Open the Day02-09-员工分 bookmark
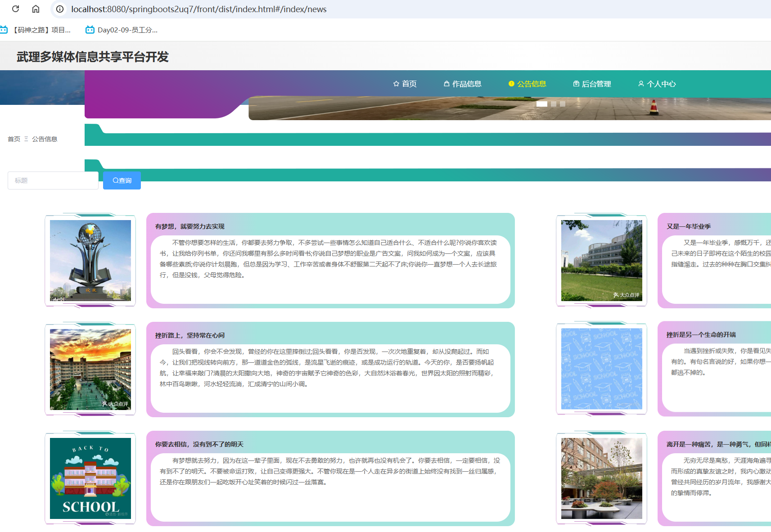The width and height of the screenshot is (771, 532). (122, 30)
